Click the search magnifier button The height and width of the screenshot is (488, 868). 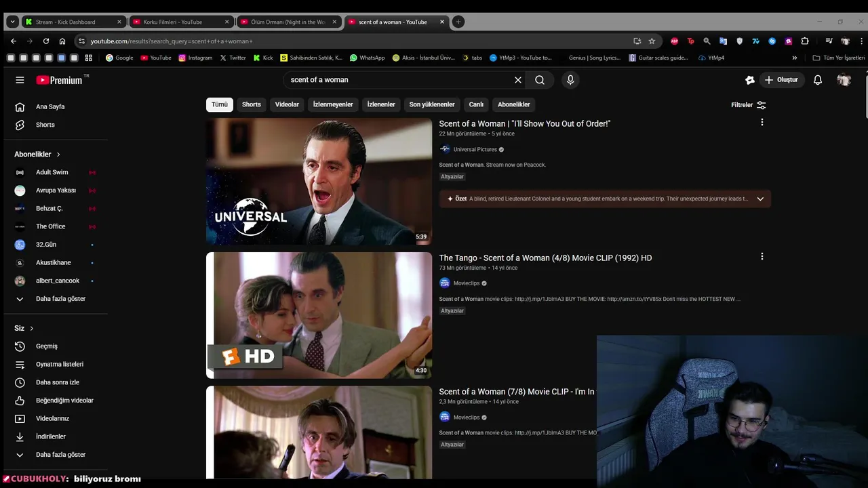pyautogui.click(x=540, y=80)
